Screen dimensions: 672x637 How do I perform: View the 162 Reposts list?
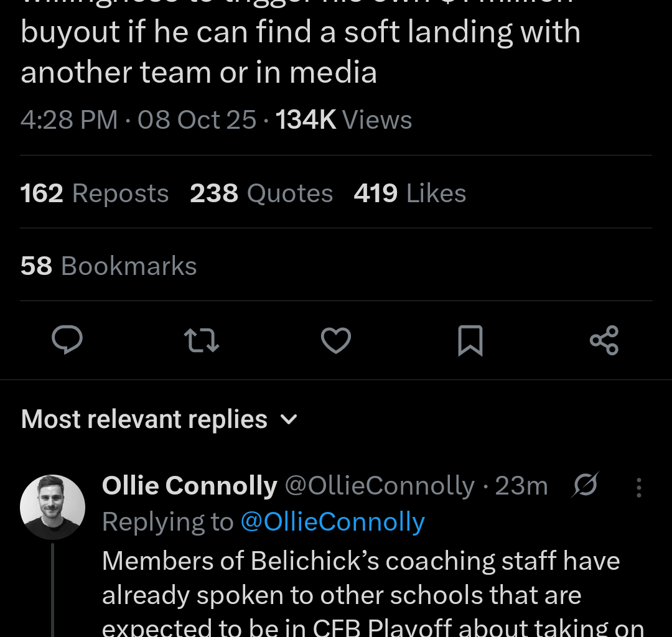tap(95, 193)
